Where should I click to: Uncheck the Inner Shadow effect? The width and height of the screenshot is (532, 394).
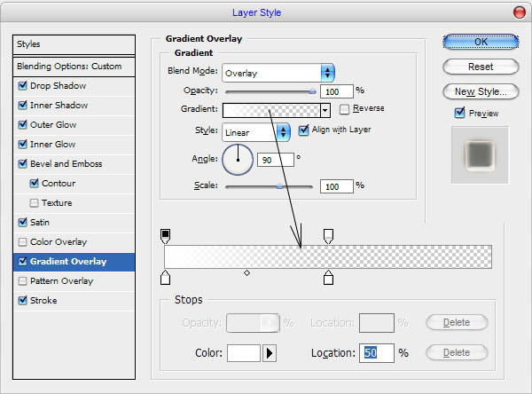[x=23, y=106]
